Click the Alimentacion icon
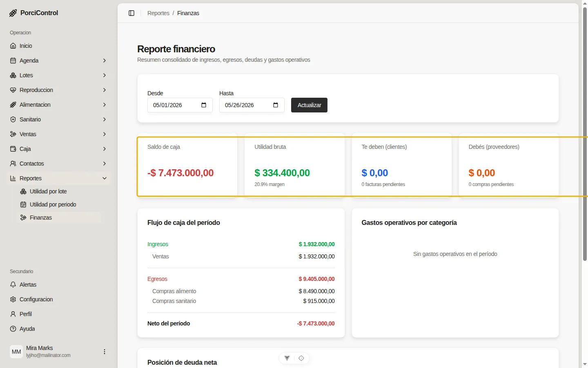The height and width of the screenshot is (368, 588). coord(13,105)
